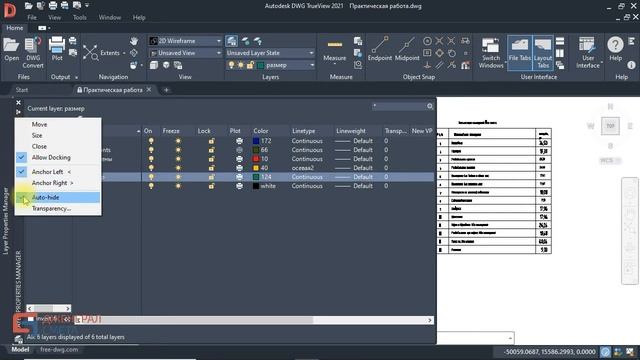Click blue color swatch 172
Image resolution: width=640 pixels, height=360 pixels.
(x=256, y=141)
